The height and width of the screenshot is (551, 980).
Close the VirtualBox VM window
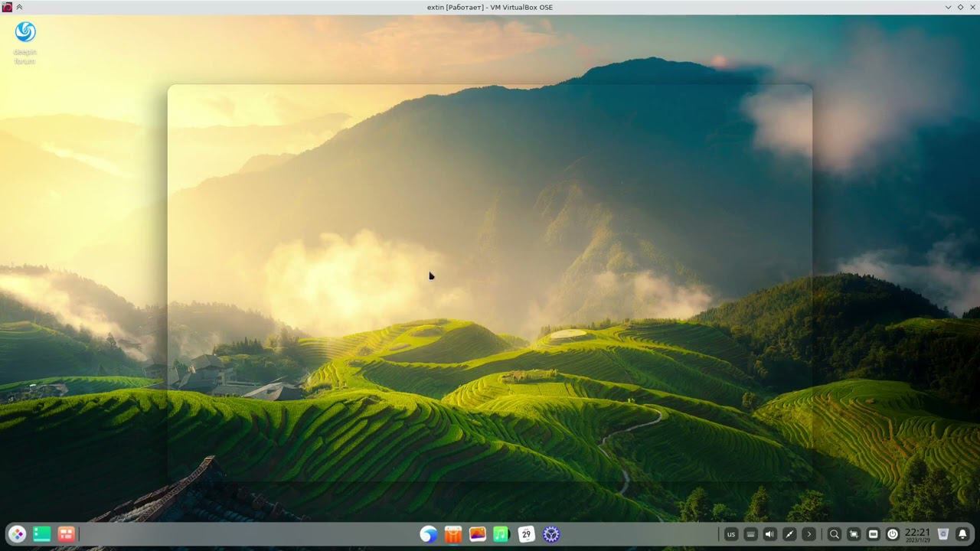pos(972,7)
